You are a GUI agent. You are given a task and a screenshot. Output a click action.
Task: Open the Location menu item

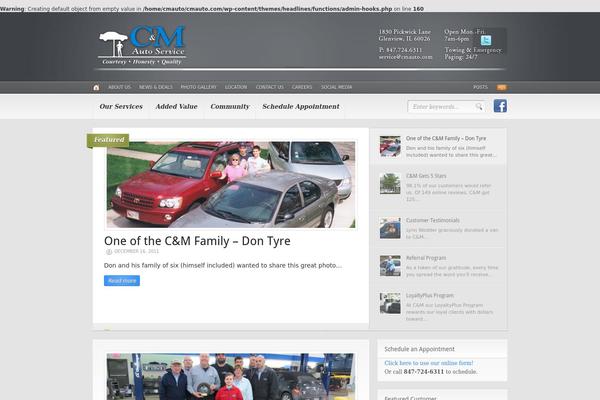coord(236,87)
